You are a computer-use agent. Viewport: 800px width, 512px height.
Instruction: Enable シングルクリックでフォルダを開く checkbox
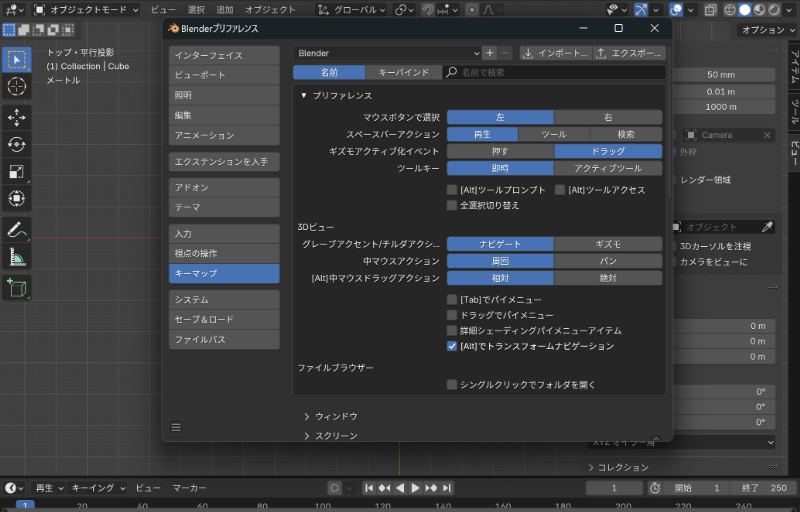click(x=452, y=385)
